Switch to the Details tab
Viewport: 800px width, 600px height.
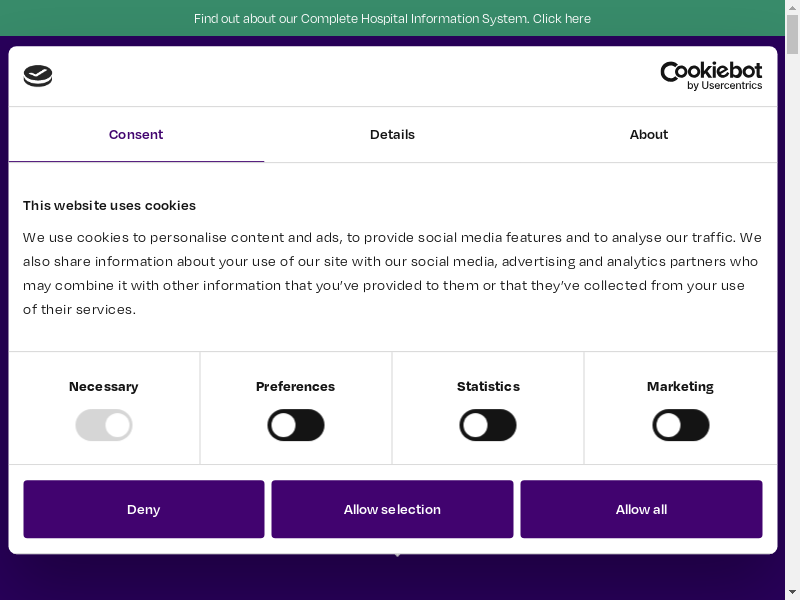[392, 134]
